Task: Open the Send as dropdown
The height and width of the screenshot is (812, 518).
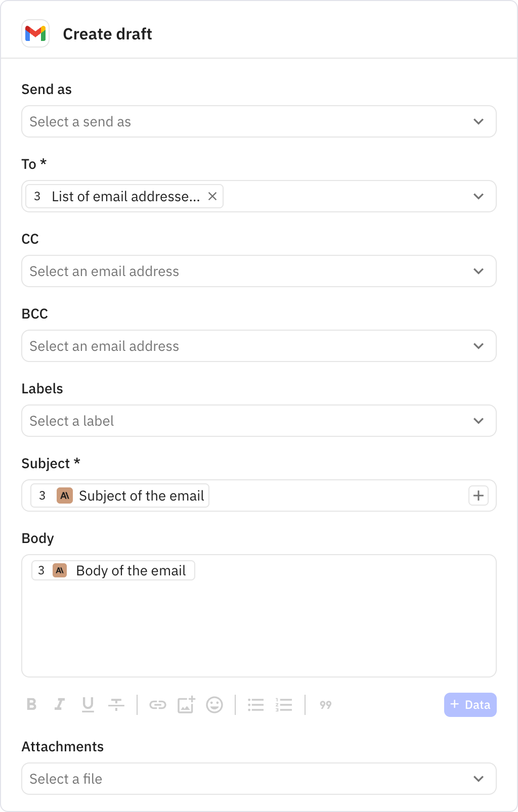Action: coord(258,121)
